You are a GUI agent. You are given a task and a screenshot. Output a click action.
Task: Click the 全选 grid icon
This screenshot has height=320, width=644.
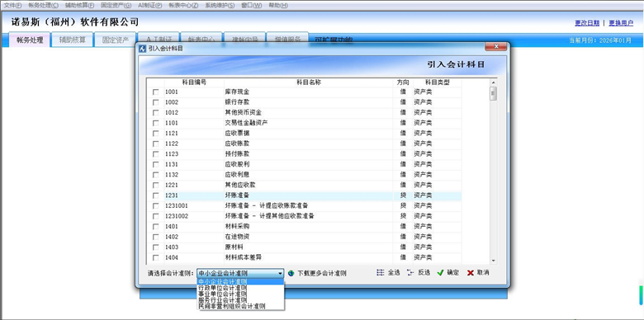(381, 272)
